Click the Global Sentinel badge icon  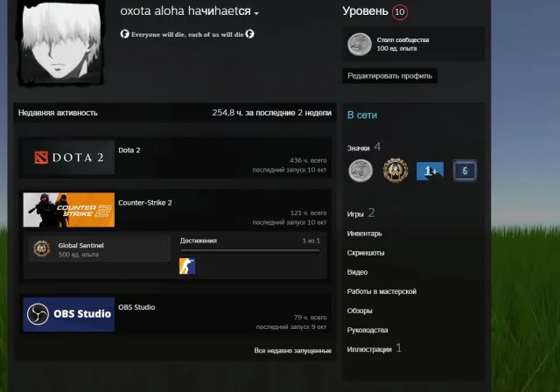[42, 248]
